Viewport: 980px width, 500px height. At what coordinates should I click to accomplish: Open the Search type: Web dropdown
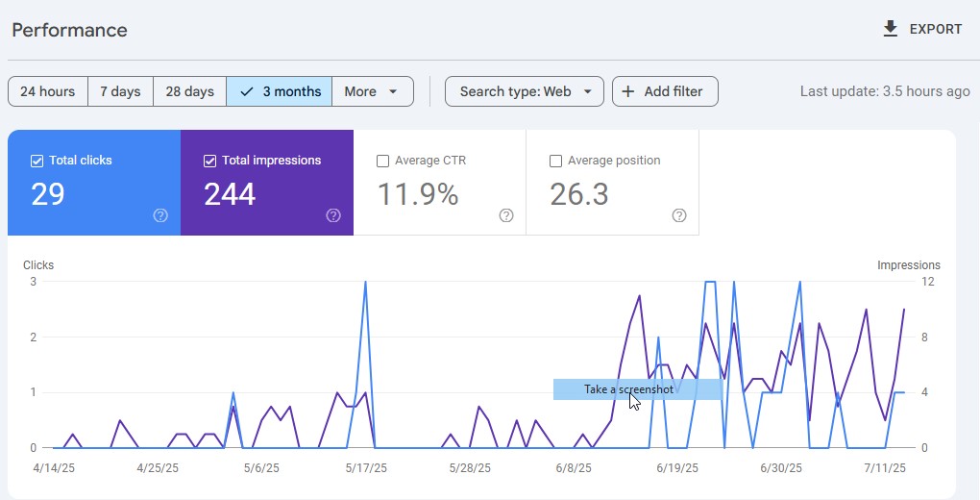pyautogui.click(x=525, y=91)
